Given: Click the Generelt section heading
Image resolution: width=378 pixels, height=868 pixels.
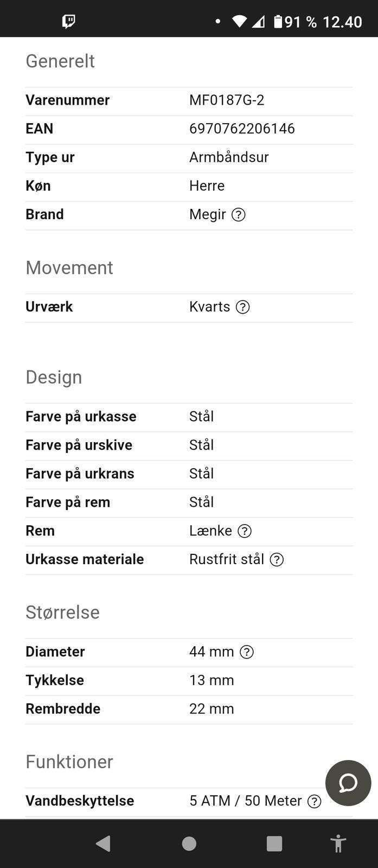Looking at the screenshot, I should click(x=60, y=61).
